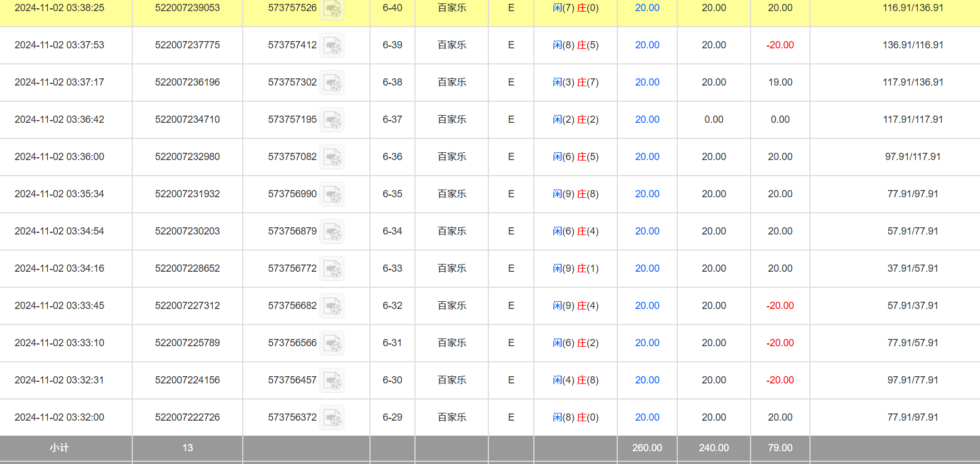Click the replay icon beside 573756772
980x464 pixels.
click(332, 269)
